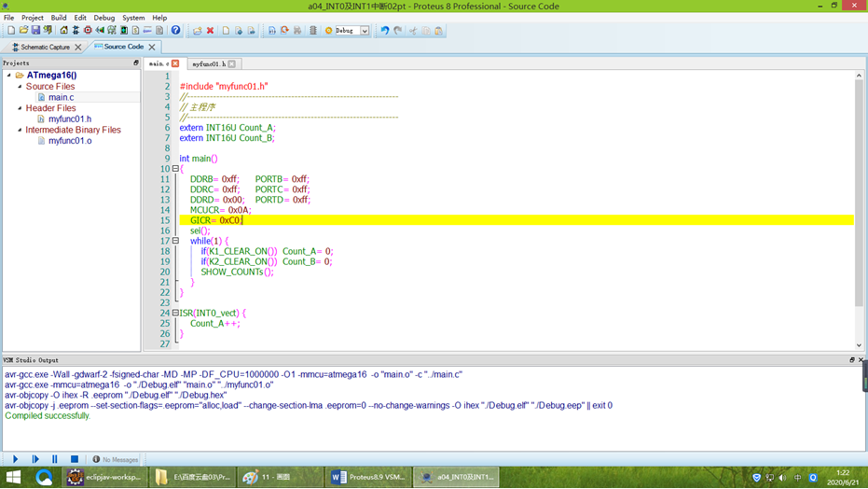Collapse the ATmega16() project node
The image size is (868, 489).
coord(9,75)
